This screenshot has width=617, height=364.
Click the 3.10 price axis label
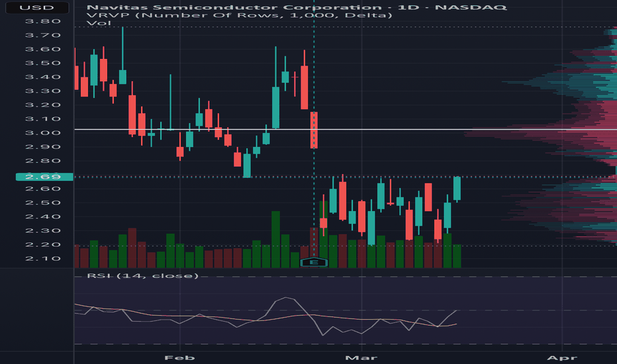point(43,119)
